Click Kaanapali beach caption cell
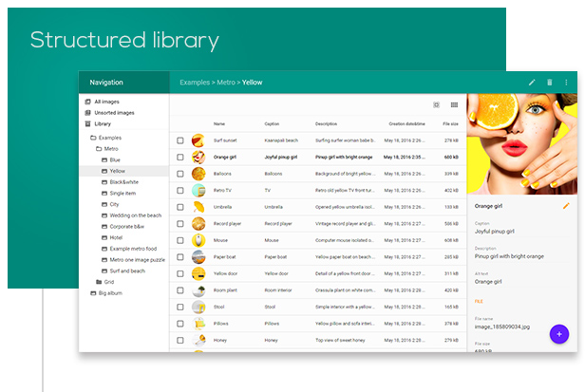This screenshot has width=585, height=392. coord(281,140)
